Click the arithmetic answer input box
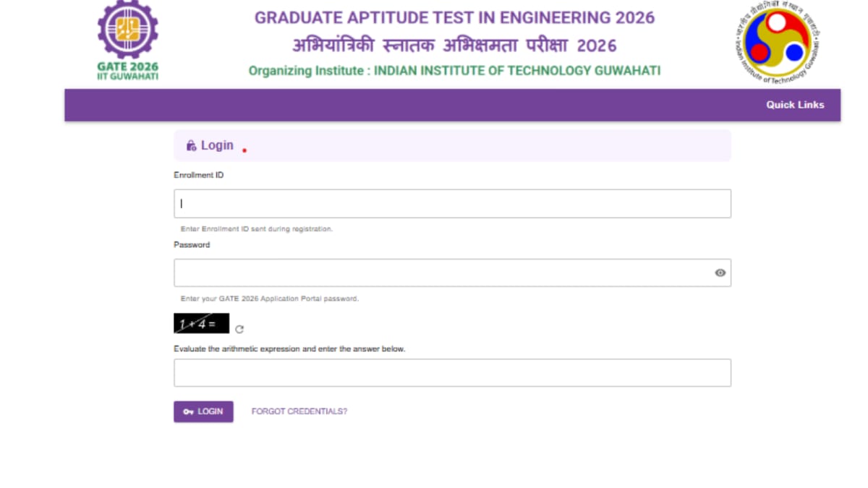 451,372
